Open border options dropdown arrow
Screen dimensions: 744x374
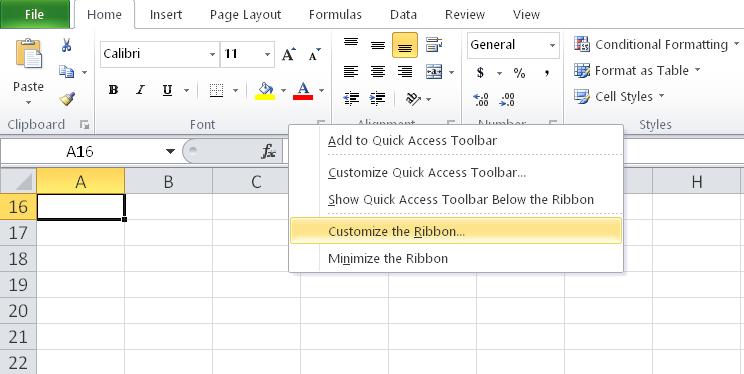[235, 90]
